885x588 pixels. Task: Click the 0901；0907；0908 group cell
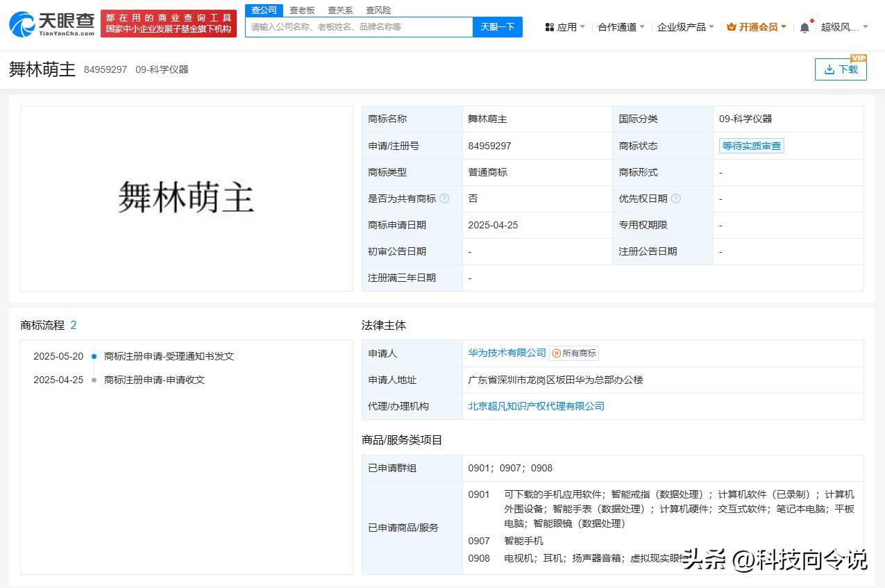[663, 468]
